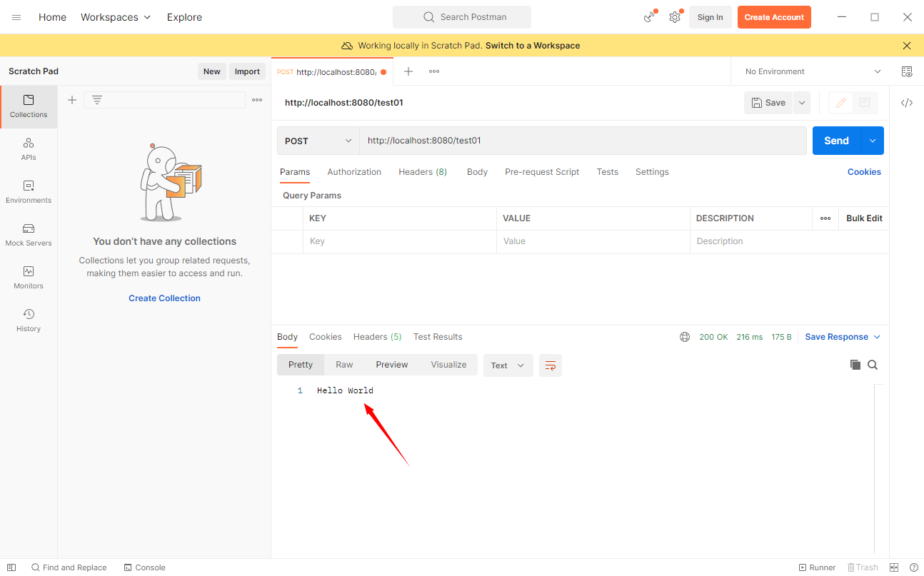This screenshot has width=924, height=576.
Task: Click the network globe icon in response
Action: pyautogui.click(x=685, y=337)
